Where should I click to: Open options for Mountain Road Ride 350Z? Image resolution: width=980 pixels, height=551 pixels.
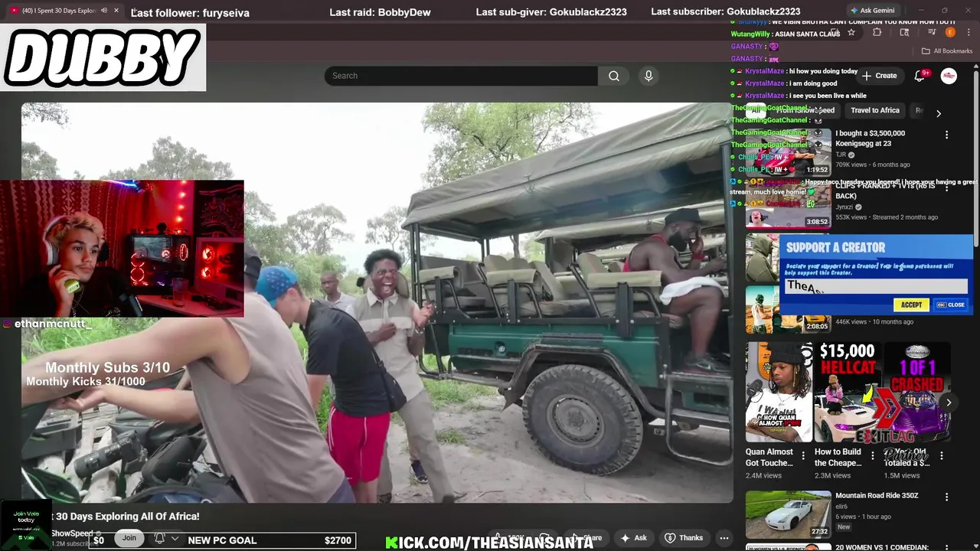click(x=946, y=497)
